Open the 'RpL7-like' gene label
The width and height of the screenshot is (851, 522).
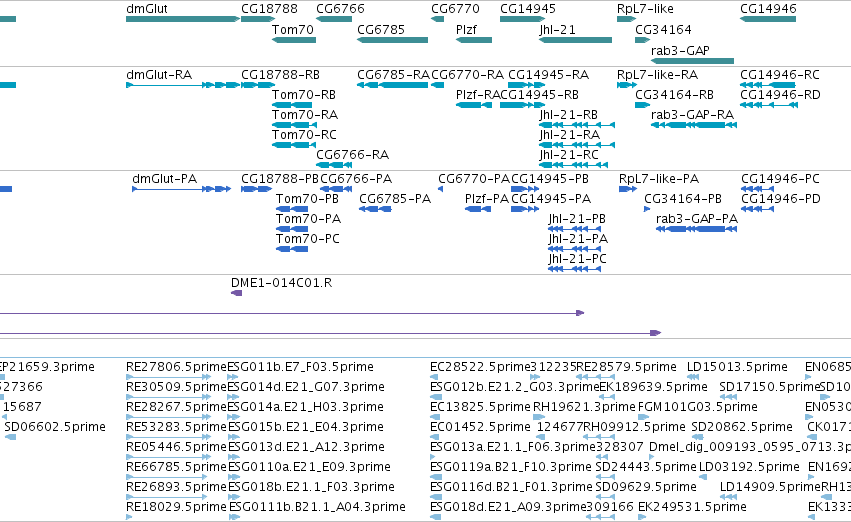click(645, 9)
